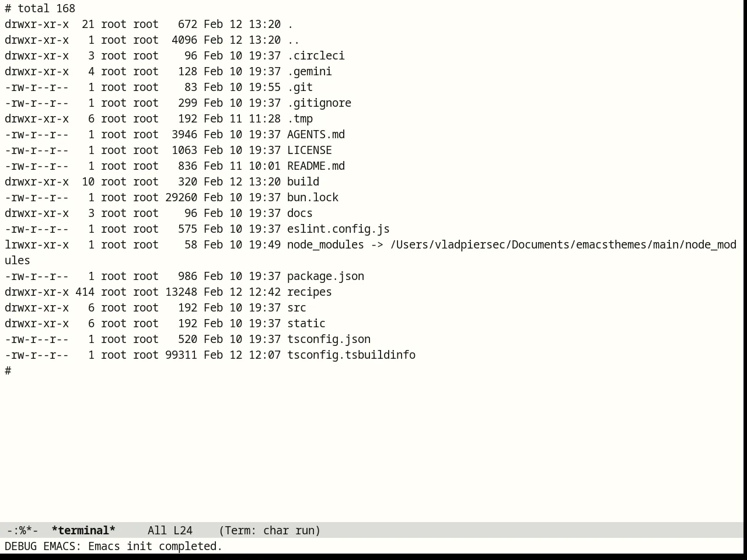Image resolution: width=747 pixels, height=560 pixels.
Task: Click the docs directory name
Action: click(x=300, y=213)
